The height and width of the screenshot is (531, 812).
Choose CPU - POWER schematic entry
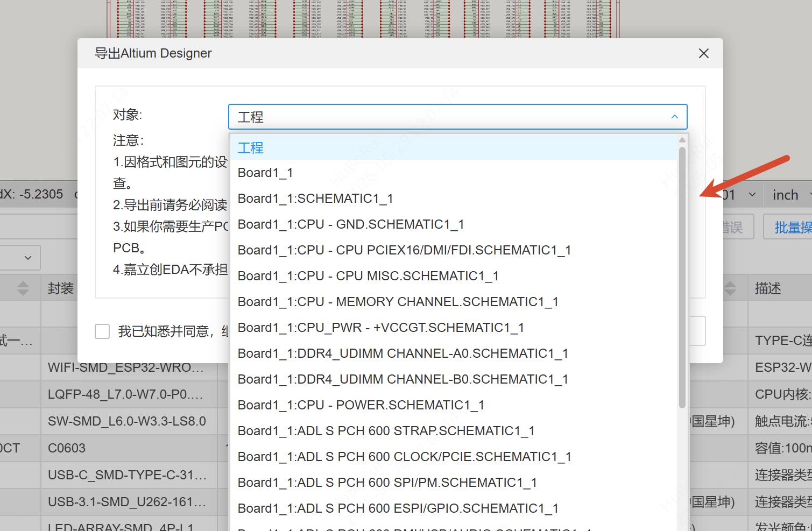[453, 405]
